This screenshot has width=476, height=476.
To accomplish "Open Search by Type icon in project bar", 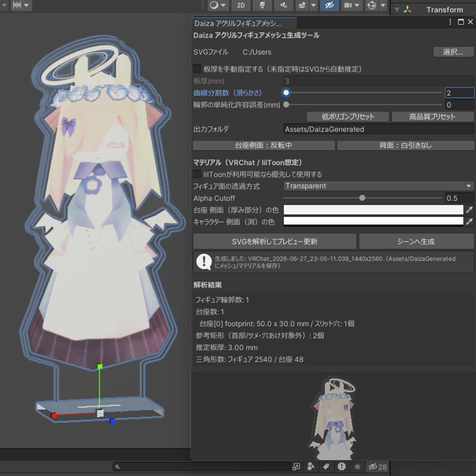I will 311,466.
